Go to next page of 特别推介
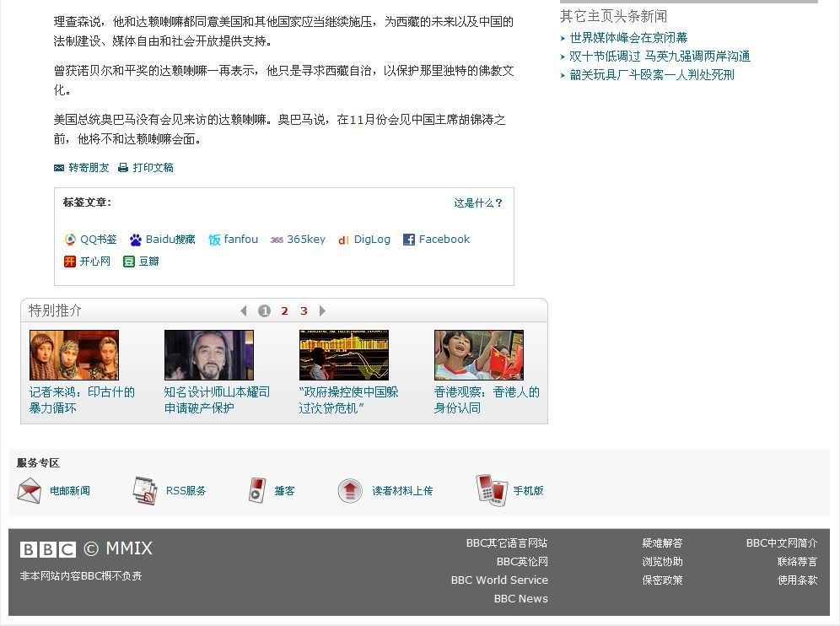 click(x=322, y=310)
